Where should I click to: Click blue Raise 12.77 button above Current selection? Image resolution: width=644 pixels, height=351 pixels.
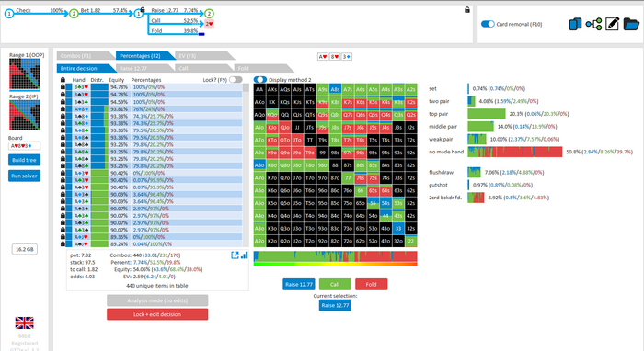pyautogui.click(x=299, y=284)
